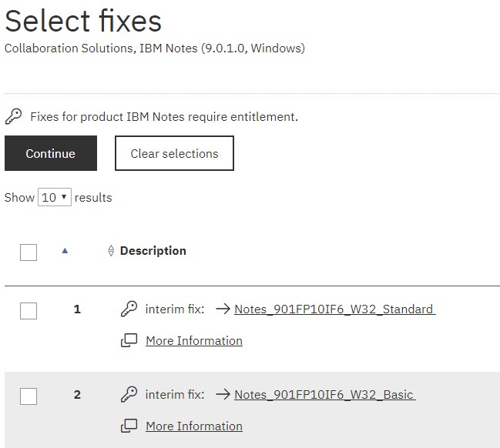Image resolution: width=500 pixels, height=448 pixels.
Task: Click key icon beside second interim fix
Action: tap(129, 394)
